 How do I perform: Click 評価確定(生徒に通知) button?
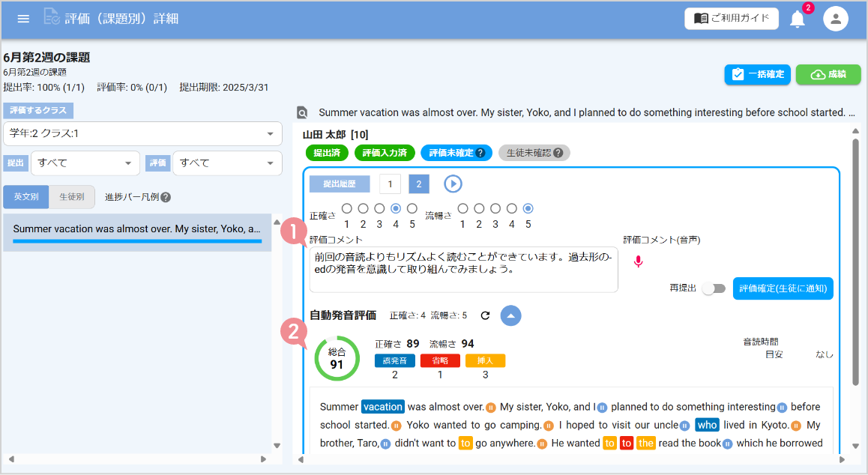click(783, 288)
